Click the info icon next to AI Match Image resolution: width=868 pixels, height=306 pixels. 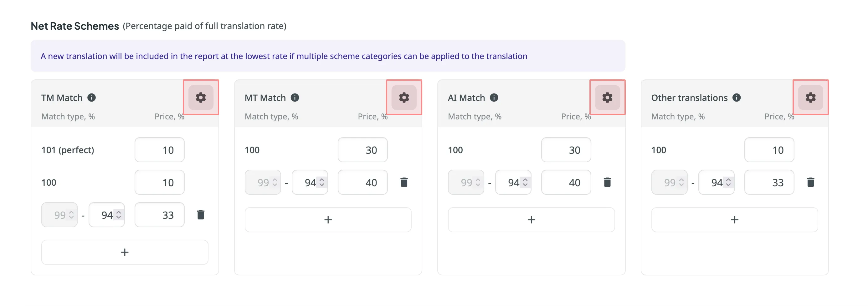[494, 98]
